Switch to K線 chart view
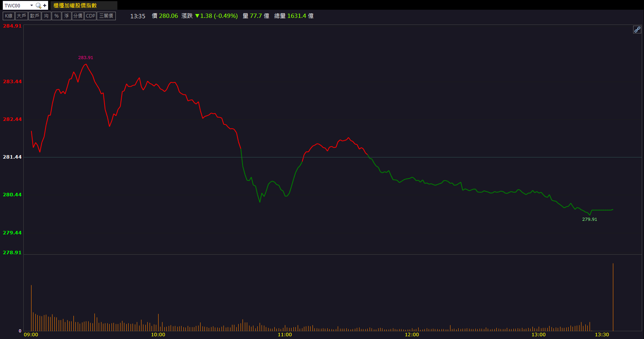644x339 pixels. 9,16
